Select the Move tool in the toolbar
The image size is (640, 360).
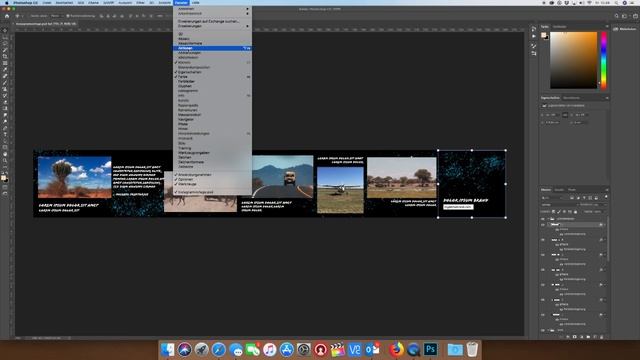click(5, 31)
